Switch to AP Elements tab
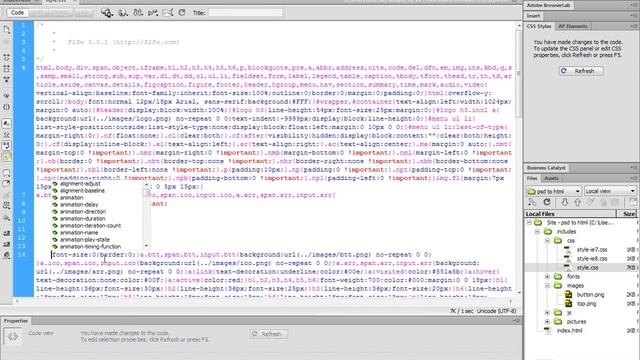 tap(573, 26)
